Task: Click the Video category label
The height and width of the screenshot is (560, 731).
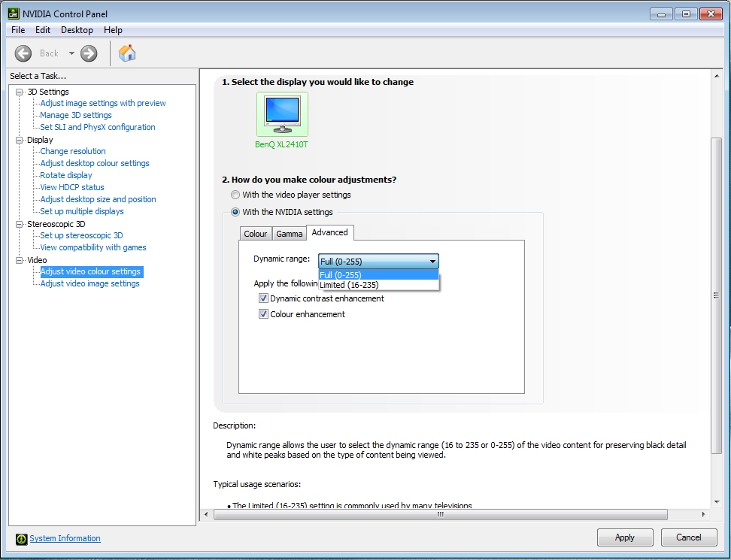Action: 37,260
